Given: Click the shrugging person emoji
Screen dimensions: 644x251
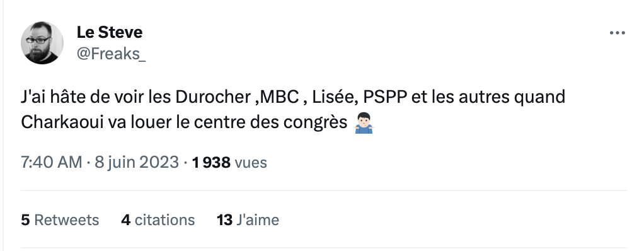Looking at the screenshot, I should click(x=364, y=123).
